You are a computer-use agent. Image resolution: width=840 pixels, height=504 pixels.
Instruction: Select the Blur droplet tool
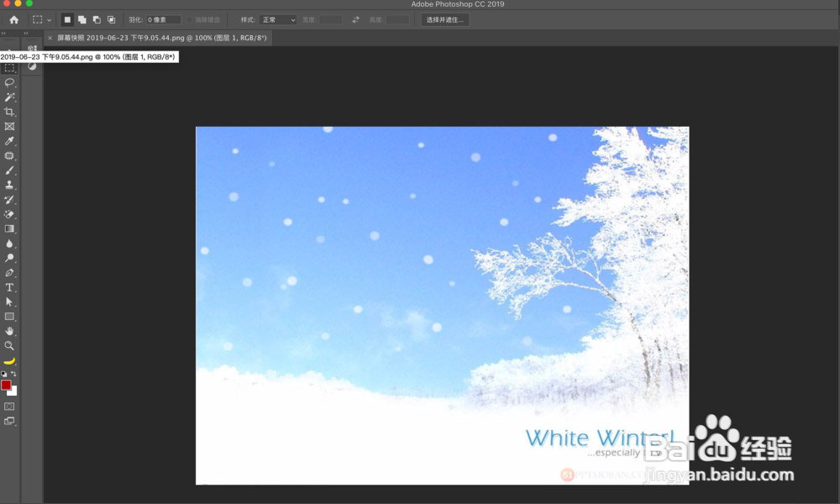pos(9,244)
